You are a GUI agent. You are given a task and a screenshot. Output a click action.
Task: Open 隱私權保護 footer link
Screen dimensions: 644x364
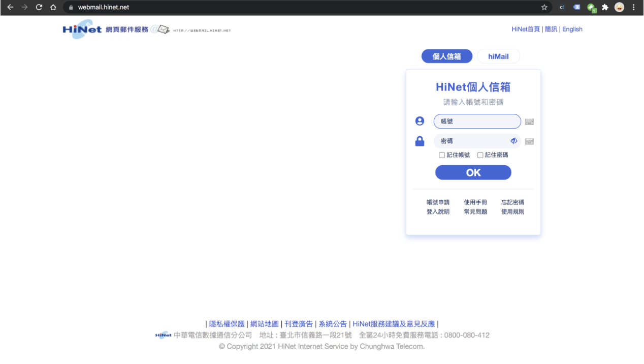coord(227,324)
